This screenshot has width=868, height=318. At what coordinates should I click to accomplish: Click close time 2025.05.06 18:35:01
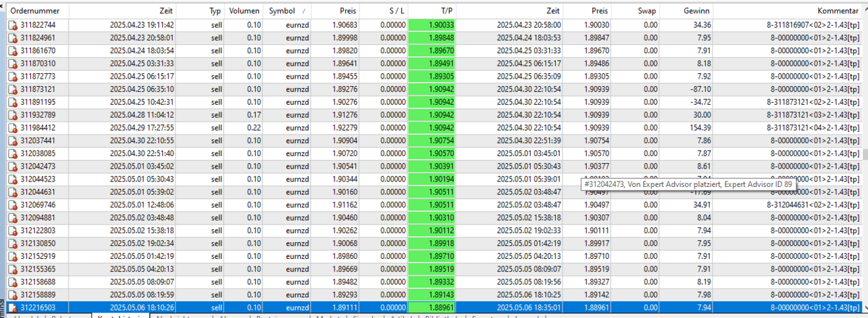529,308
